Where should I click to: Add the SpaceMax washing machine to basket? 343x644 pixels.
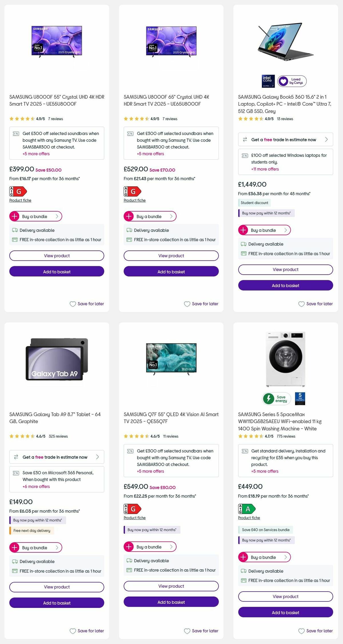[x=286, y=612]
